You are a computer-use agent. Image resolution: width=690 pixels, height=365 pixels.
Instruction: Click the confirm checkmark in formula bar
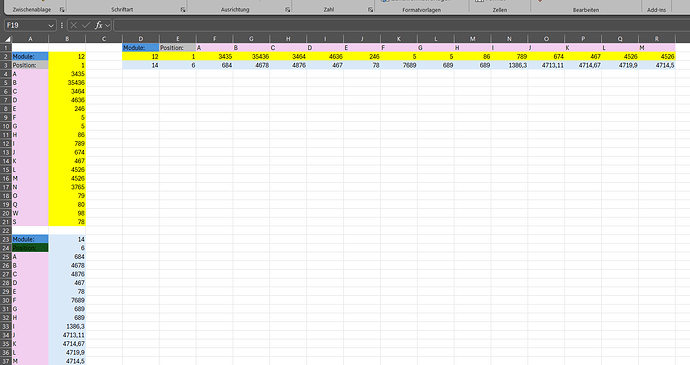(x=85, y=26)
